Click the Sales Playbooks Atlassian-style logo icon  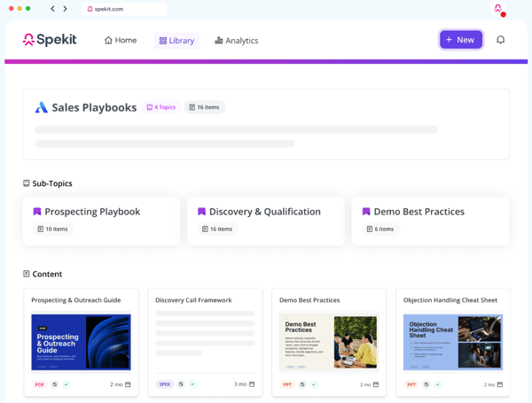pyautogui.click(x=42, y=107)
